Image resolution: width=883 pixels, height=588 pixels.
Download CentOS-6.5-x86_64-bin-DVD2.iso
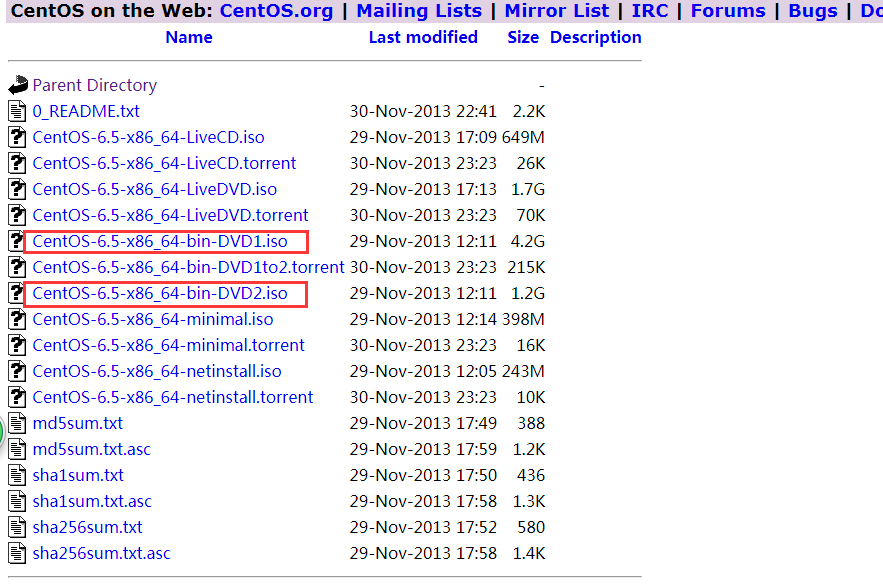click(160, 293)
